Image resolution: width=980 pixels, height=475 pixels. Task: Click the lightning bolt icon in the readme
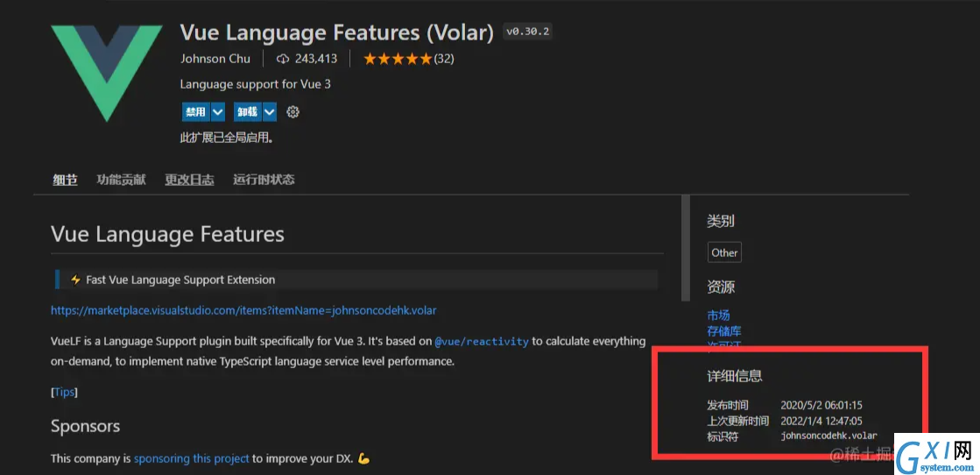tap(75, 280)
